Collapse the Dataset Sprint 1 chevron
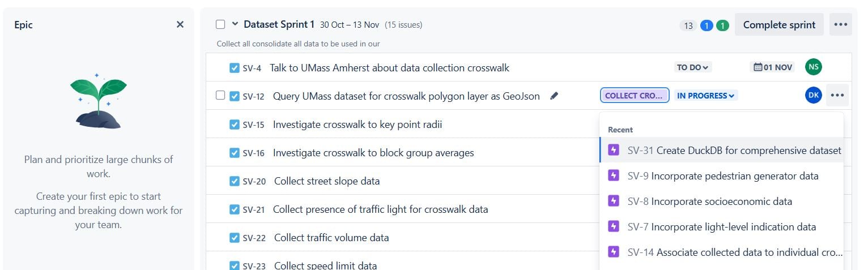 tap(235, 24)
